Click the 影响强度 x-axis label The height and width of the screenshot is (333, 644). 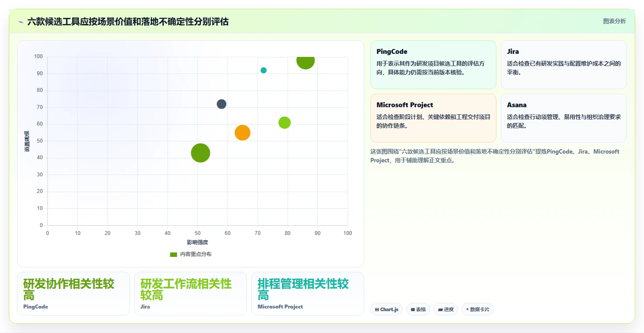[197, 242]
